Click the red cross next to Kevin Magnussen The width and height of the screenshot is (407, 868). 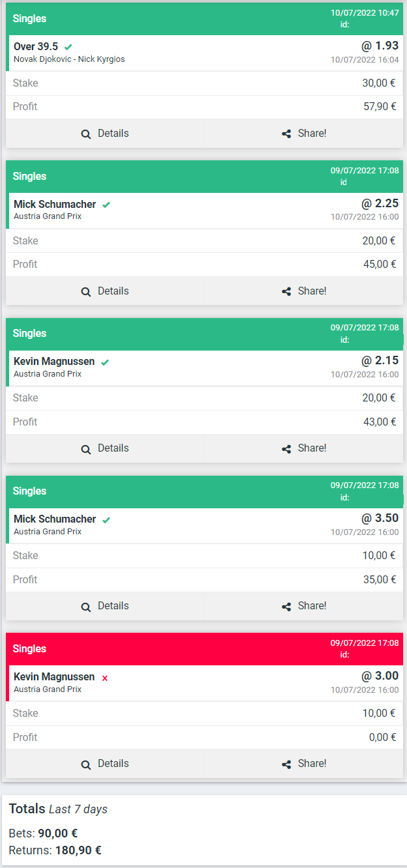pyautogui.click(x=104, y=678)
